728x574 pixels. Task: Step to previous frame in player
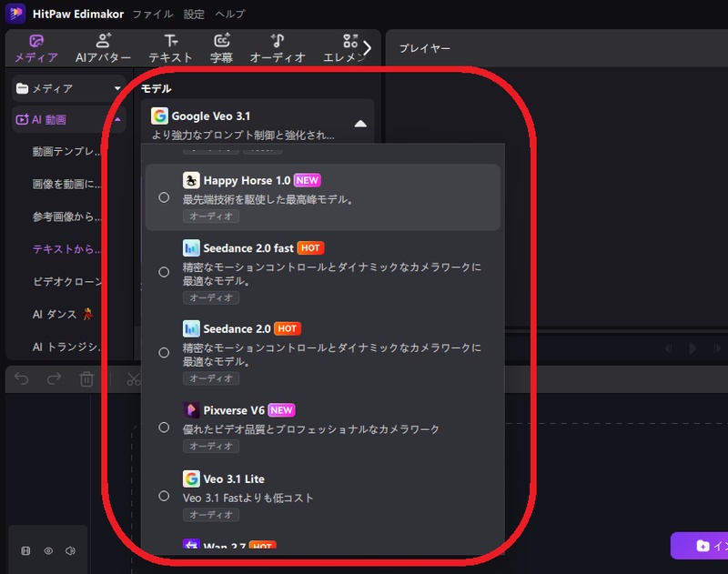pyautogui.click(x=668, y=348)
